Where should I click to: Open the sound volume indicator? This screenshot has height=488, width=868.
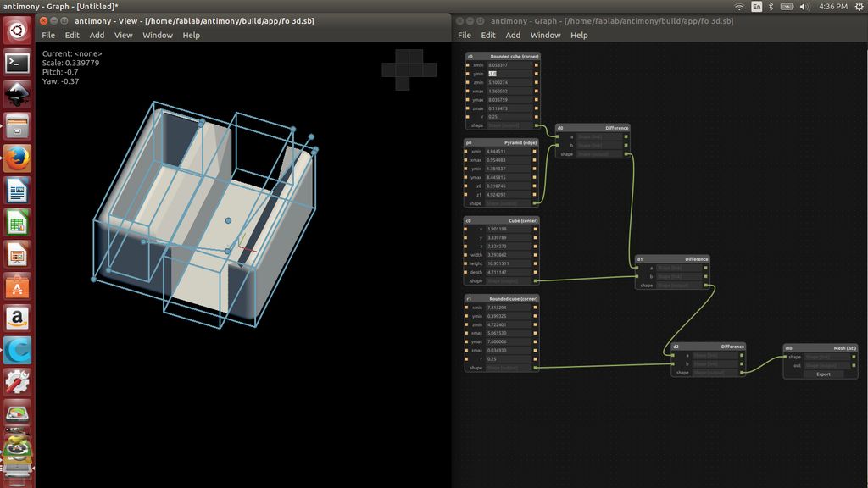pos(805,7)
